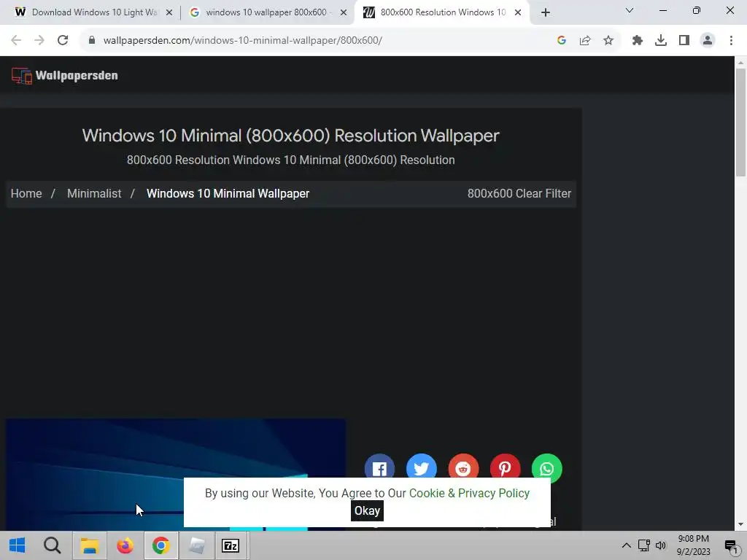
Task: Open network status in system tray
Action: coord(643,545)
